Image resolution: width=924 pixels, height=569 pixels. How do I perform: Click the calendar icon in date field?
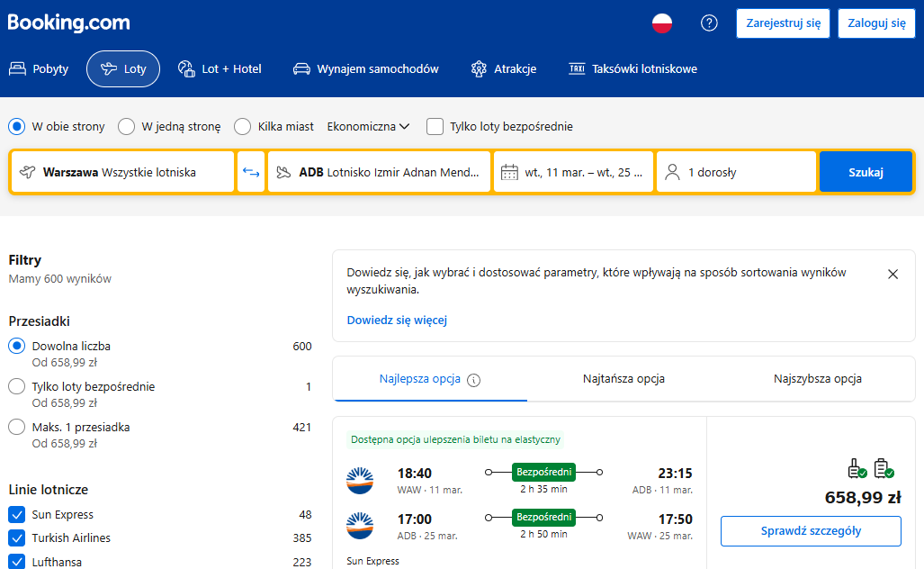509,173
